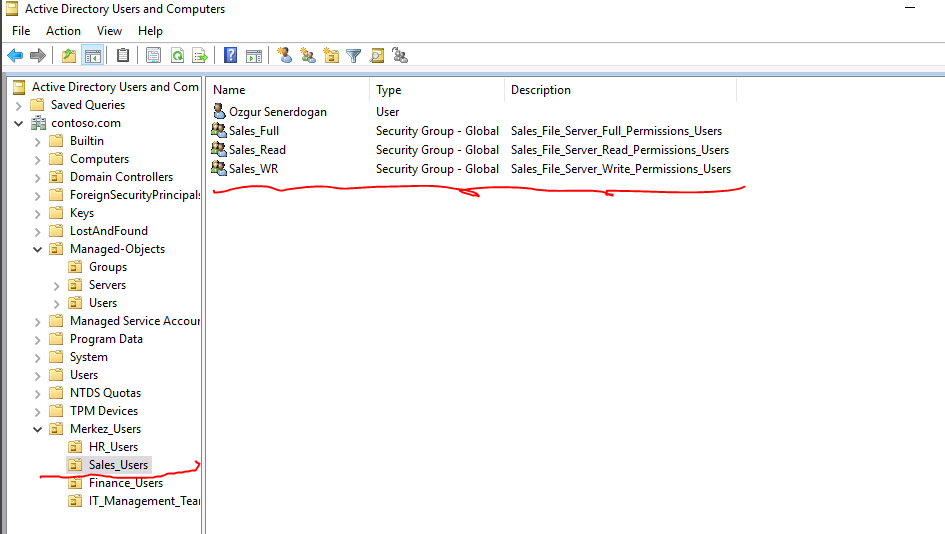Open filter options with funnel icon
This screenshot has width=945, height=534.
click(354, 56)
